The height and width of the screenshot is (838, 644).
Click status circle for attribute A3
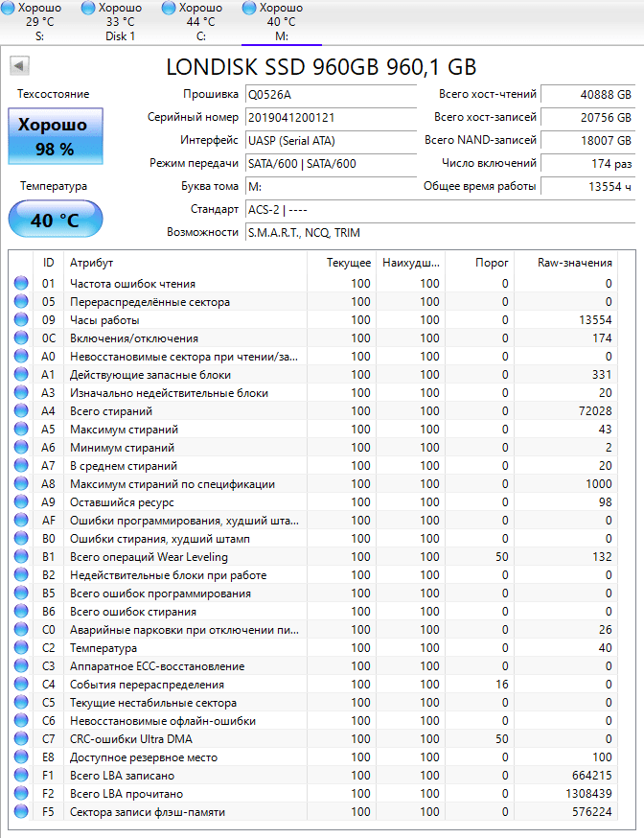[x=21, y=392]
